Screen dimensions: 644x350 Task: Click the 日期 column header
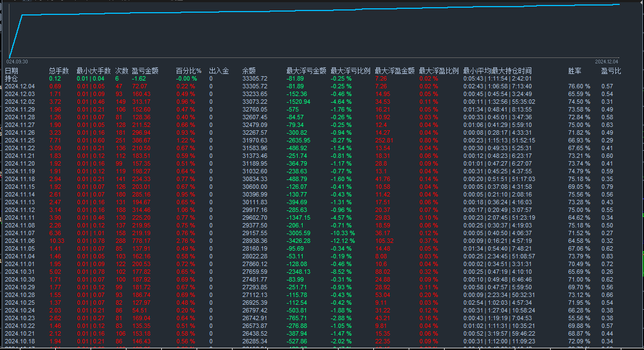(12, 71)
